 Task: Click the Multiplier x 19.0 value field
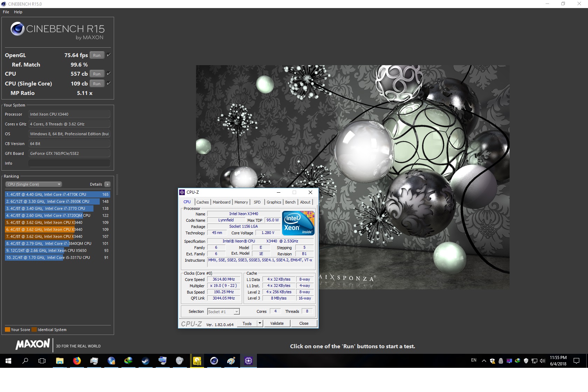coord(224,286)
